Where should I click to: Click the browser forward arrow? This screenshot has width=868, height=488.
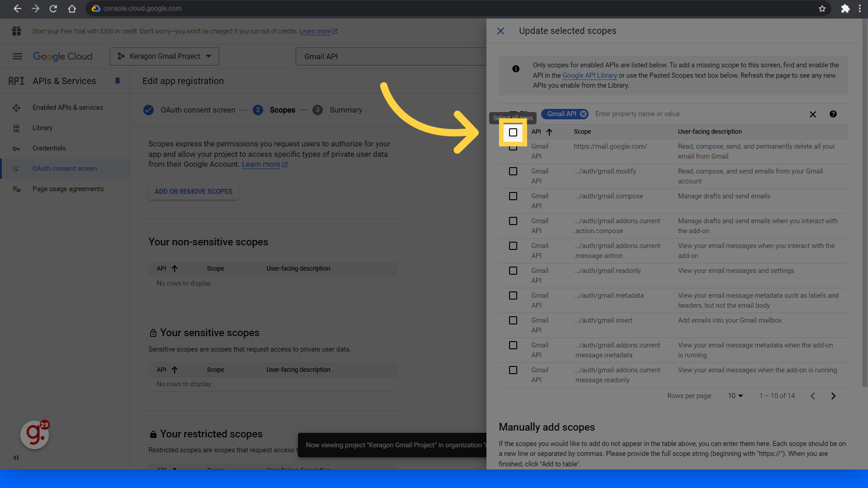(x=35, y=9)
